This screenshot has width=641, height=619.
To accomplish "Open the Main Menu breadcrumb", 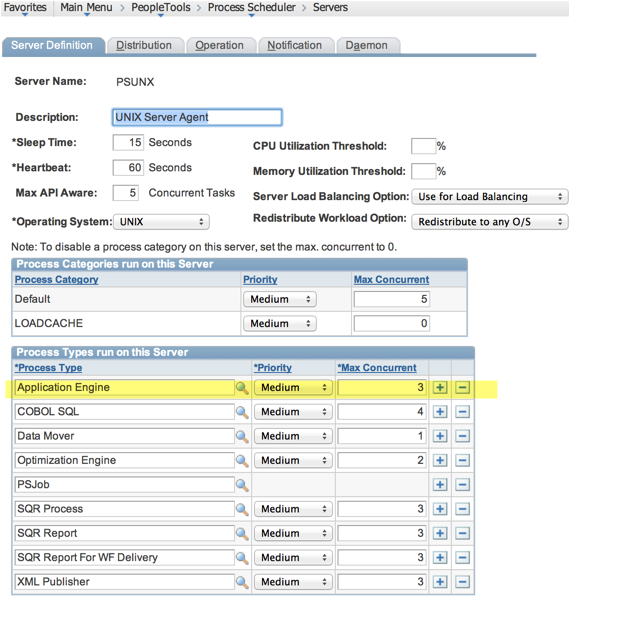I will tap(86, 8).
